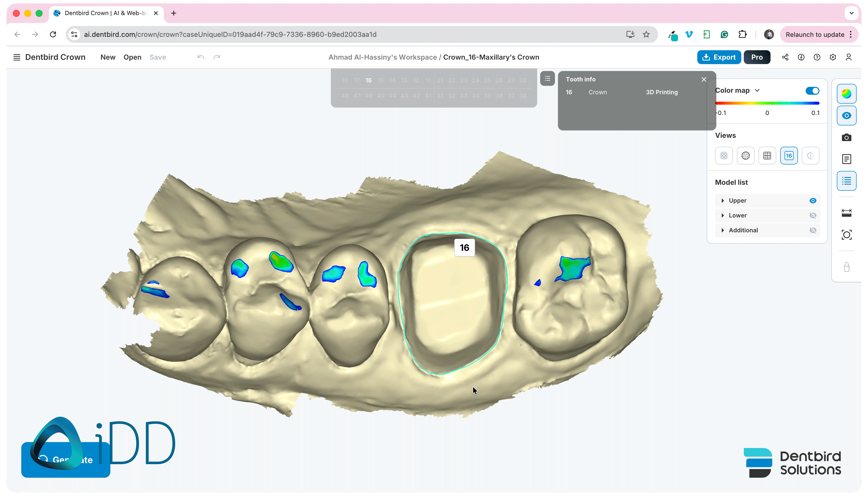868x496 pixels.
Task: Click the tooth info list toggle icon
Action: click(x=547, y=79)
